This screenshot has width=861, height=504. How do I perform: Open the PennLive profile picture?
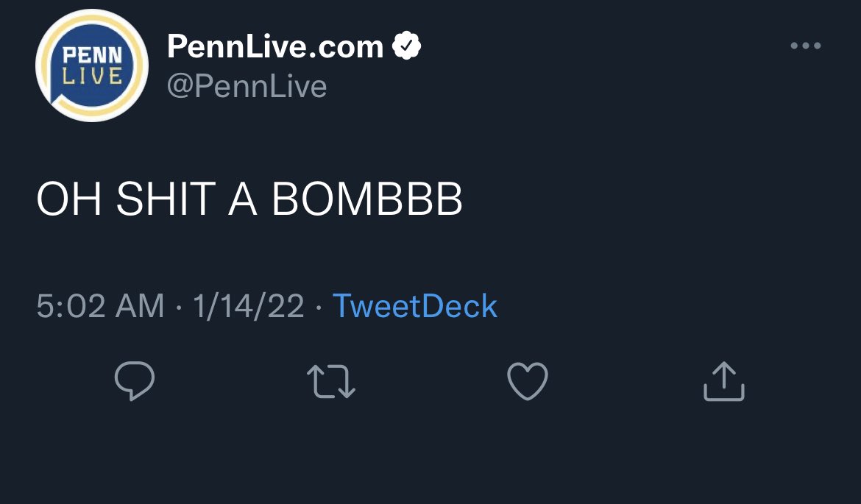click(x=92, y=65)
